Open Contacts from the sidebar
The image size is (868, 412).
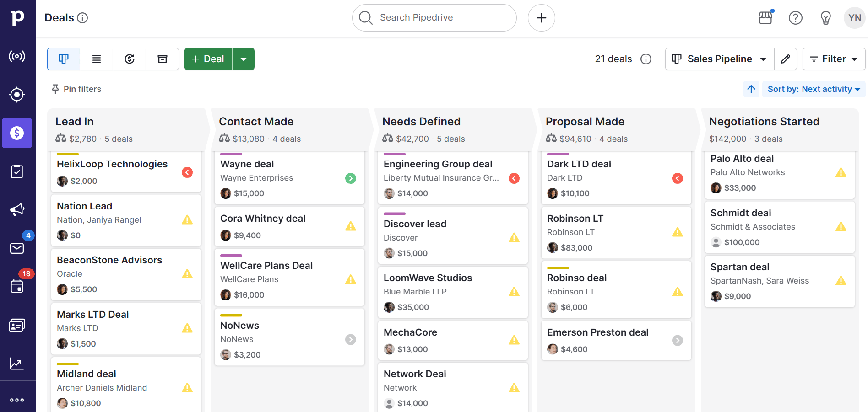click(17, 325)
